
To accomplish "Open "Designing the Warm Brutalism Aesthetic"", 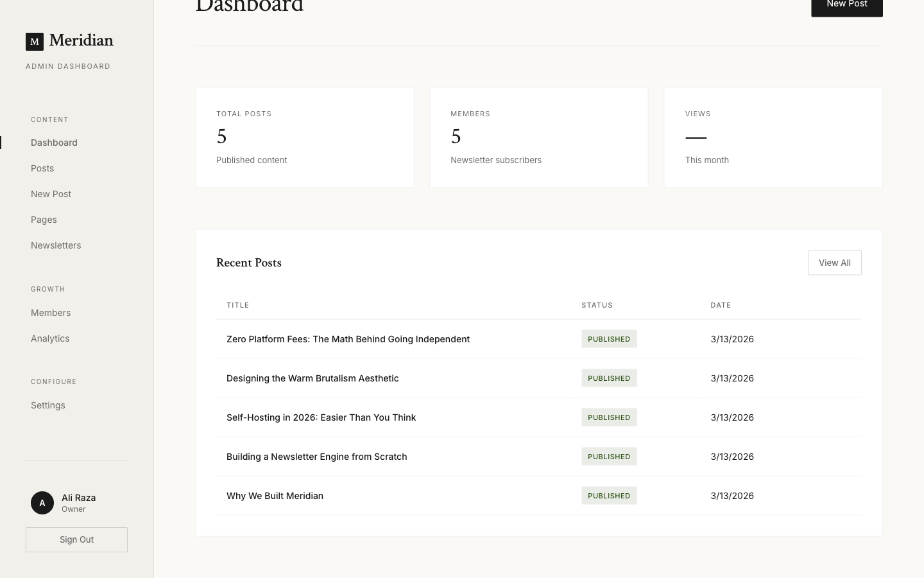I will 312,378.
